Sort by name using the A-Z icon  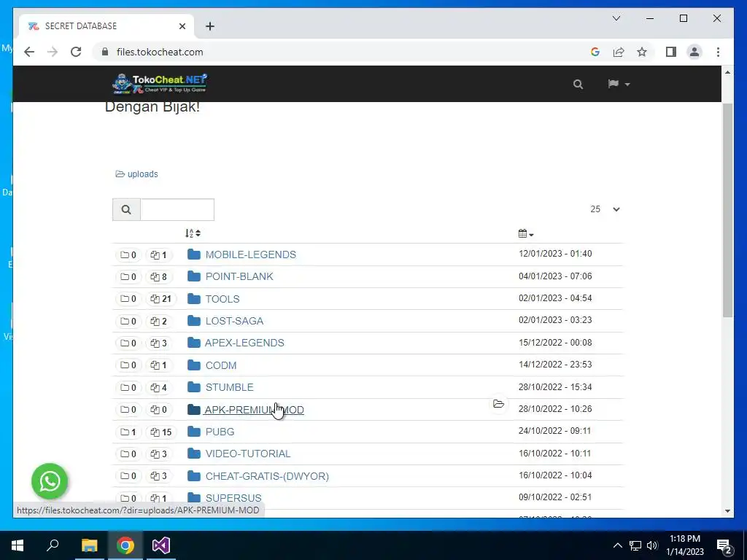[193, 233]
